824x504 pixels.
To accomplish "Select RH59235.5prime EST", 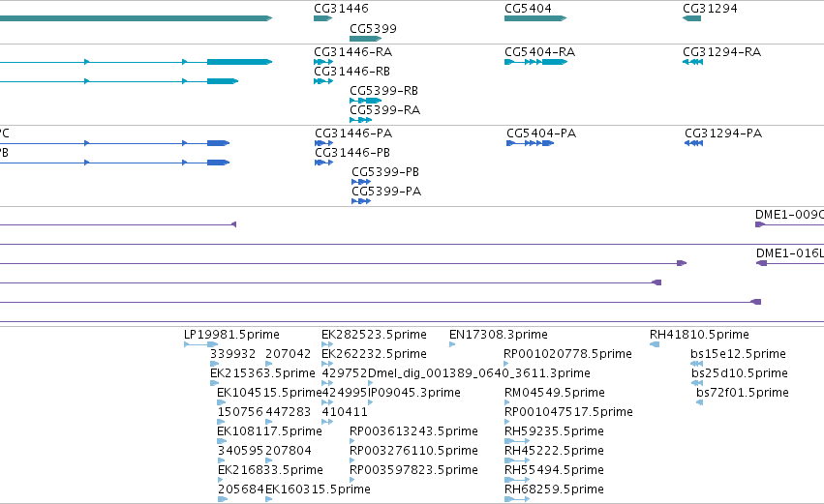I will pos(554,432).
